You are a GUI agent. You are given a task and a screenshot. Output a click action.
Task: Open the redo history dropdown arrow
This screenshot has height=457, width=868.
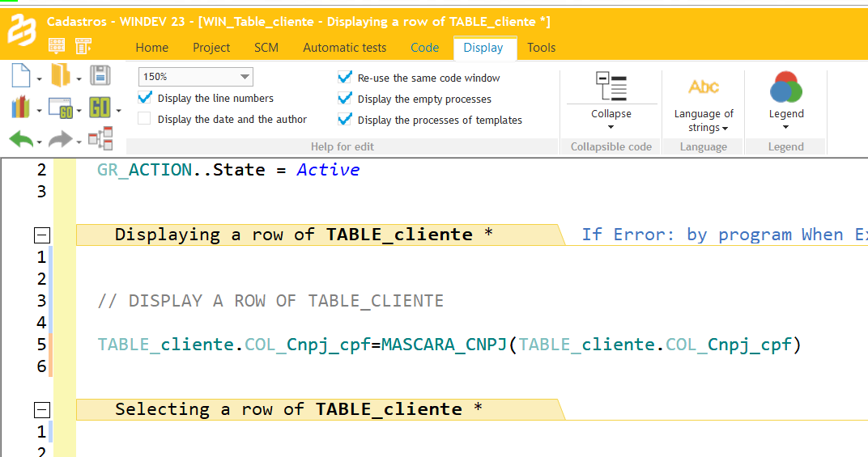(x=79, y=142)
